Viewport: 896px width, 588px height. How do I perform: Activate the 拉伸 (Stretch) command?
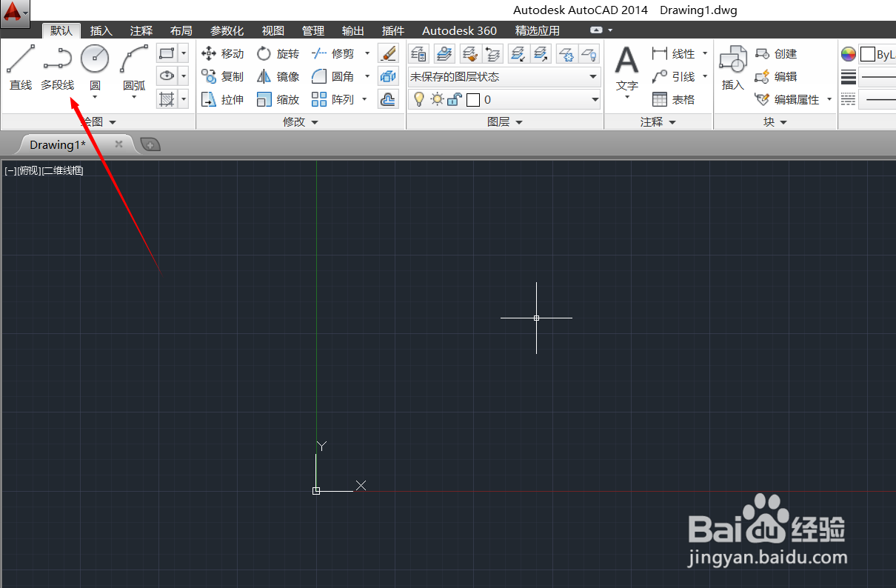222,99
